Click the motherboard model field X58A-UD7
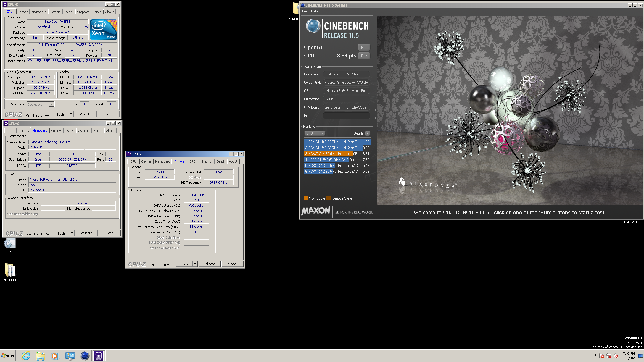The height and width of the screenshot is (362, 644). click(x=56, y=147)
